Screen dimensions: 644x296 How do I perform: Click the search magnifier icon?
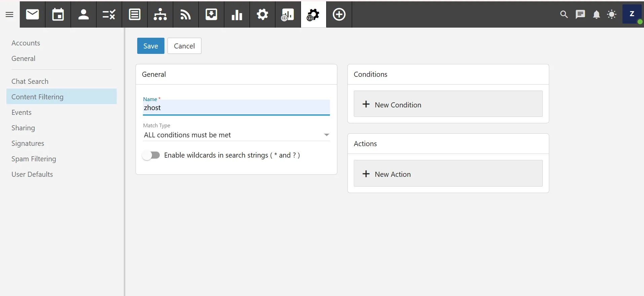[x=564, y=14]
